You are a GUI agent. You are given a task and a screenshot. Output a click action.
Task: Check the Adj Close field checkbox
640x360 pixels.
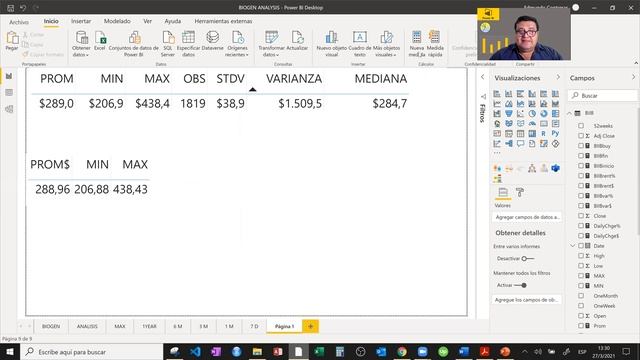coord(581,136)
